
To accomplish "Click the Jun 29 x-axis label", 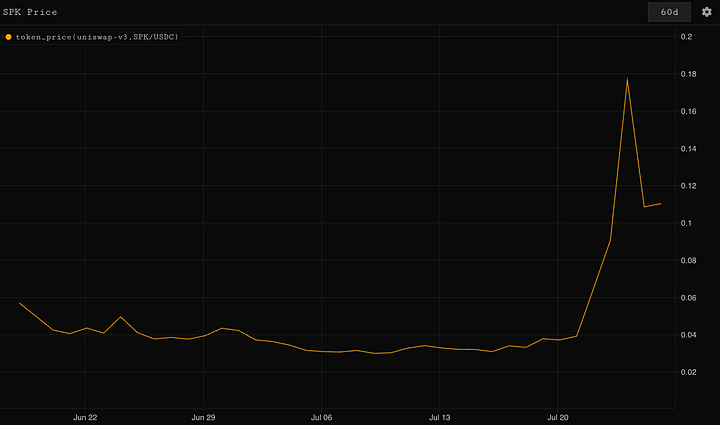I will pyautogui.click(x=203, y=417).
